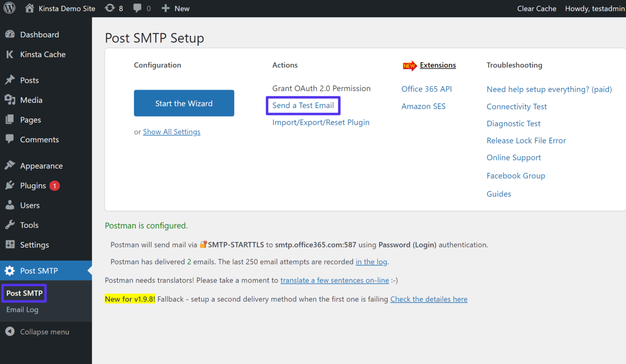The image size is (626, 364).
Task: Click the Post SMTP gear icon in sidebar
Action: (10, 270)
